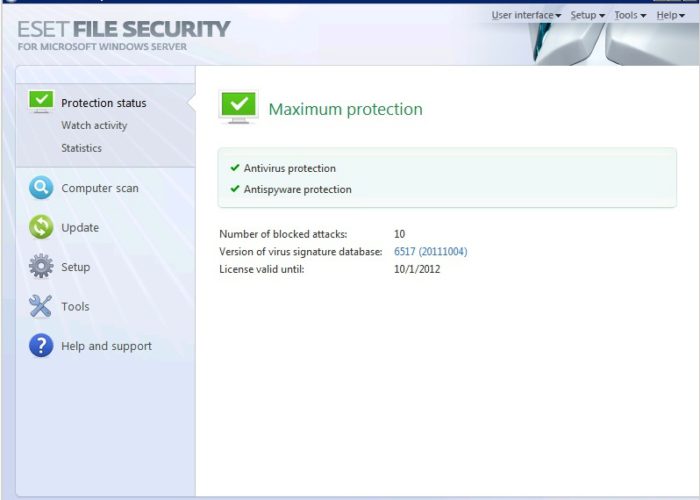Click the Computer scan magnifier icon
700x500 pixels.
pyautogui.click(x=41, y=188)
